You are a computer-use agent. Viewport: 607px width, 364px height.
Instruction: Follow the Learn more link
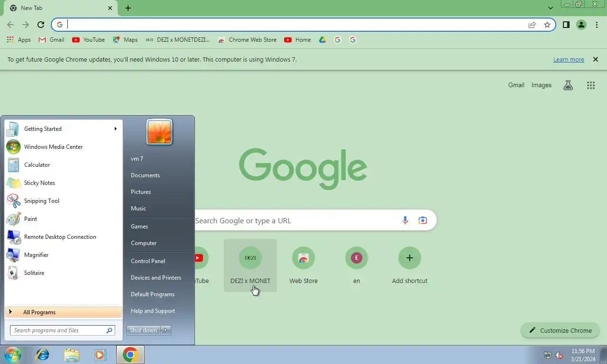click(x=569, y=59)
